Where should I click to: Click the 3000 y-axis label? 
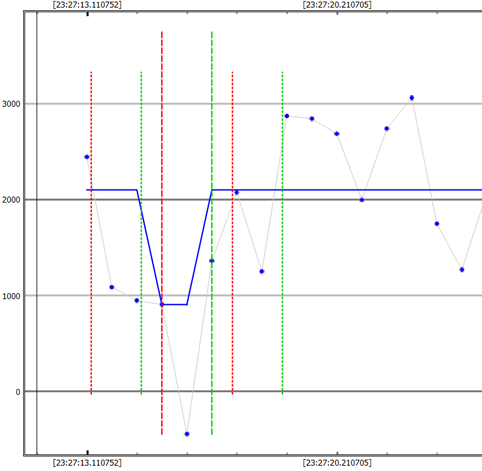tap(11, 104)
